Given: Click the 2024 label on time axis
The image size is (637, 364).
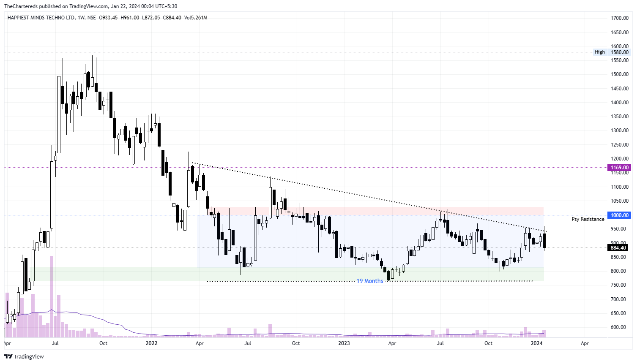Looking at the screenshot, I should coord(537,343).
